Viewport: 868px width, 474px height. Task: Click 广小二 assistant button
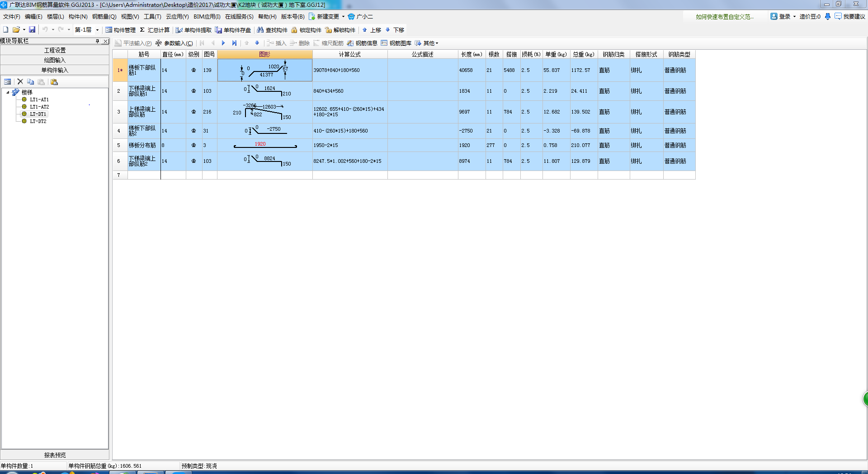(360, 17)
